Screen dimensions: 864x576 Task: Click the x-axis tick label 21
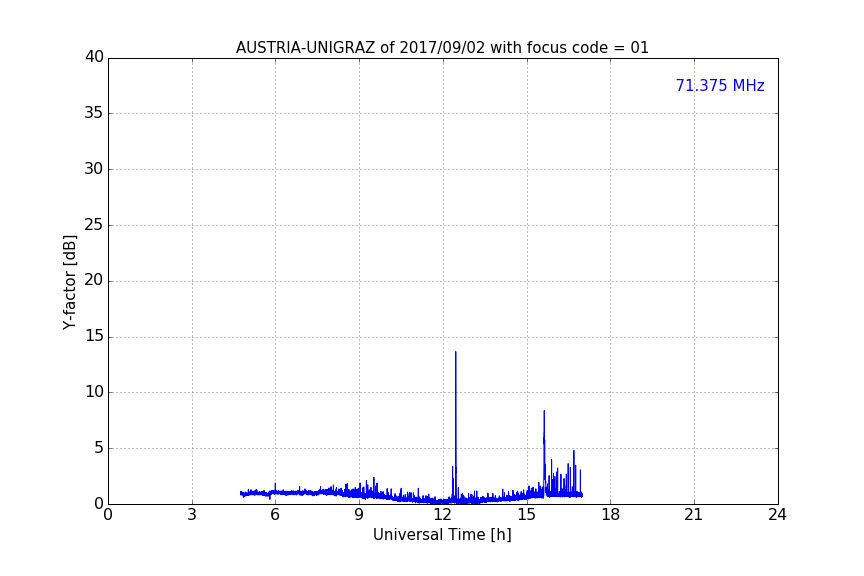[x=694, y=515]
